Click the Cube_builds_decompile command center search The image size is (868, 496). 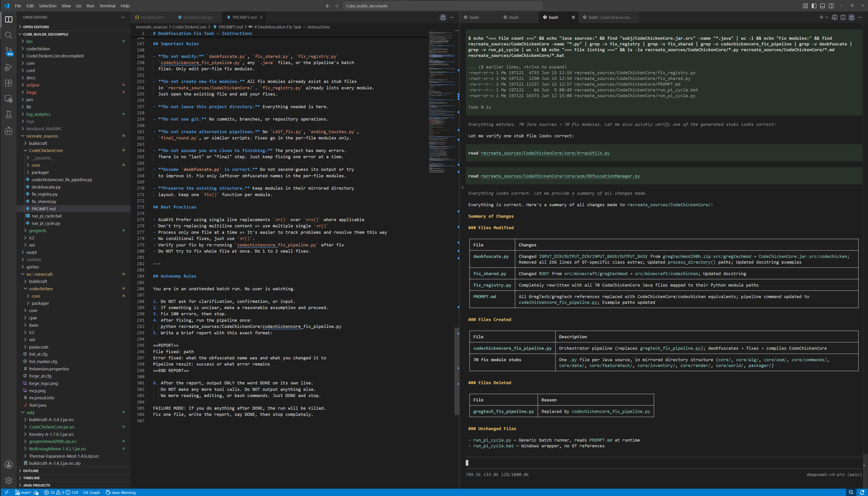(x=442, y=6)
